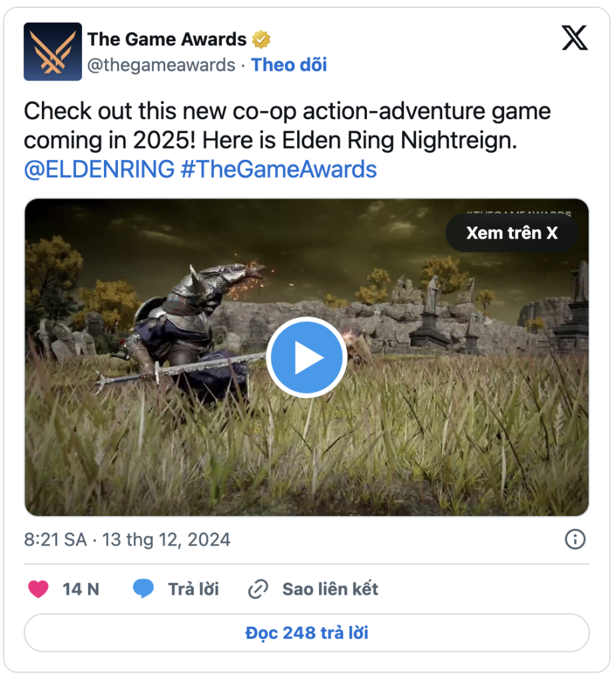Viewport: 616px width, 682px height.
Task: Like the tweet with the heart icon
Action: (x=38, y=589)
